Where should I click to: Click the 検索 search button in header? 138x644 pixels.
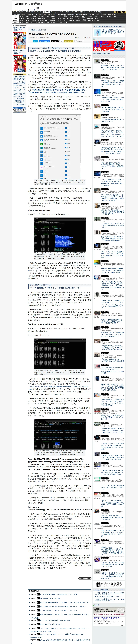coord(38,8)
